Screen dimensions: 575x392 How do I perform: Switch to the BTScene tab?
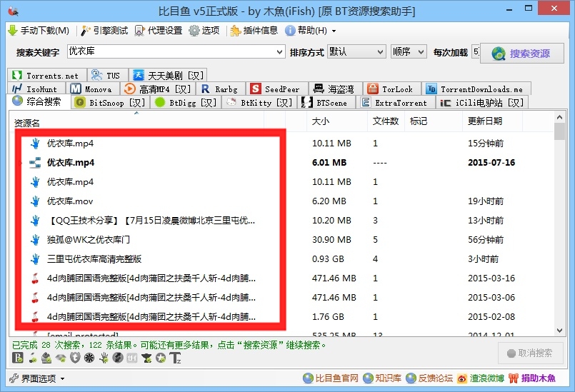coord(326,103)
